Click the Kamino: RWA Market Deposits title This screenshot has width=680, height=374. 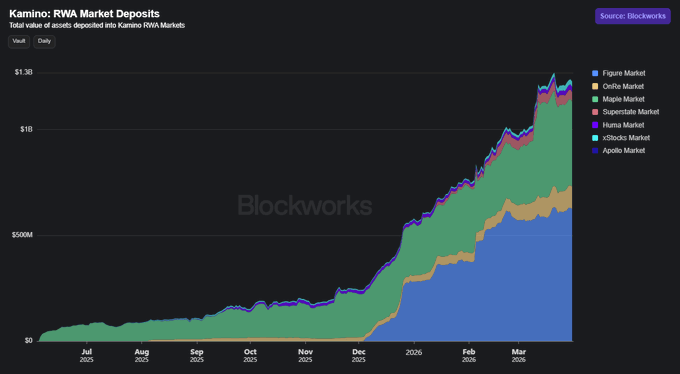(85, 14)
